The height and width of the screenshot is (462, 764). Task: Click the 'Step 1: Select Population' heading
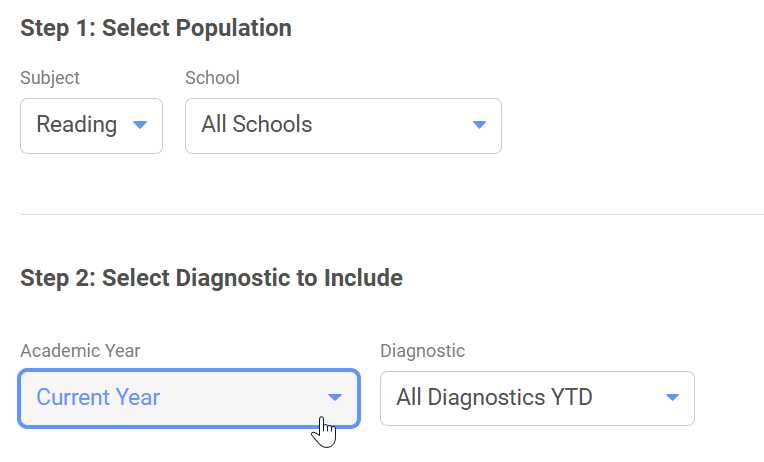tap(156, 28)
